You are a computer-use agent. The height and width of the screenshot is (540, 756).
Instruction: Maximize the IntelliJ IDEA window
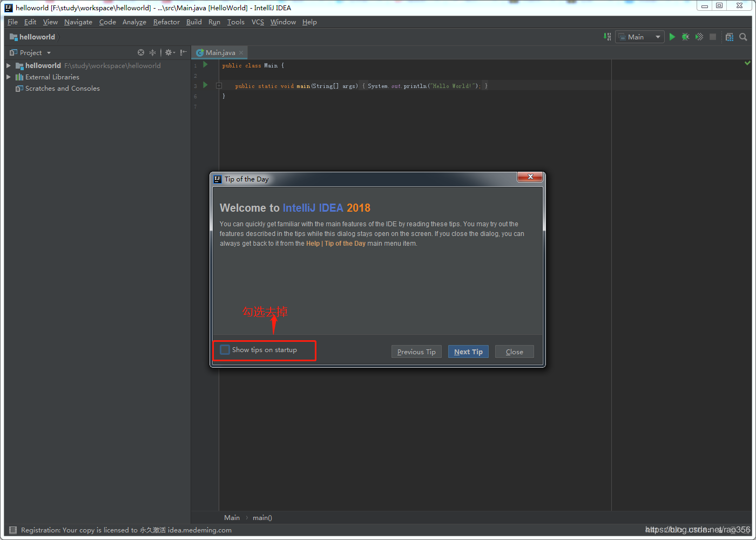tap(719, 6)
